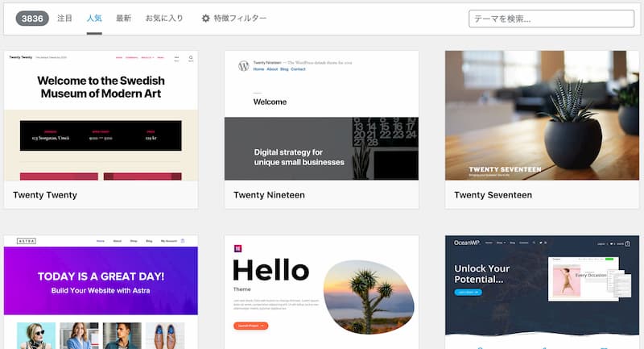Open the Twenty Twenty theme screenshot
The width and height of the screenshot is (644, 349).
(101, 115)
